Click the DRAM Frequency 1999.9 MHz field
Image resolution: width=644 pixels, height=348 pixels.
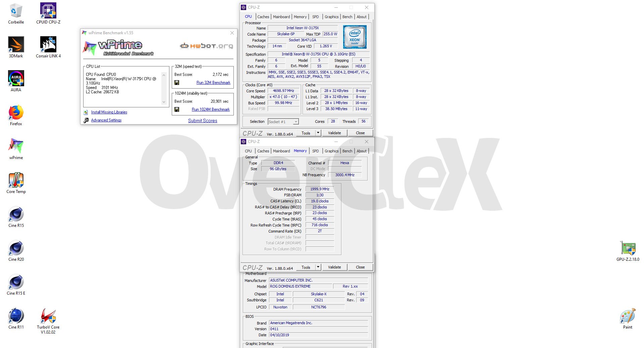point(320,189)
